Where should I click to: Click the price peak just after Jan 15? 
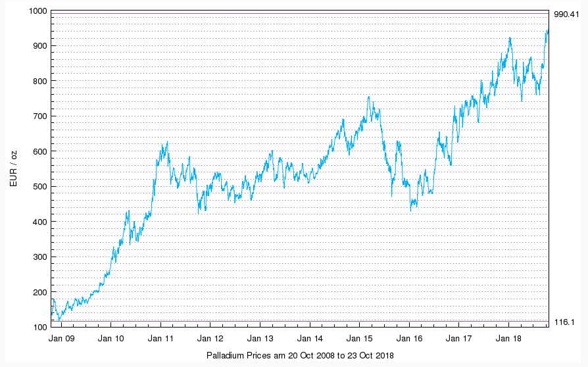click(x=368, y=97)
